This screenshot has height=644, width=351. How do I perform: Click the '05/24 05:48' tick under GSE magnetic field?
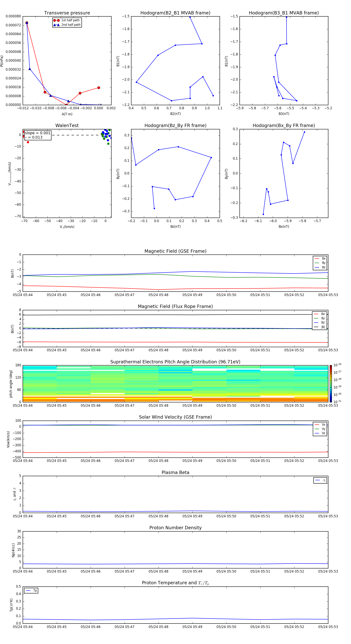[158, 295]
